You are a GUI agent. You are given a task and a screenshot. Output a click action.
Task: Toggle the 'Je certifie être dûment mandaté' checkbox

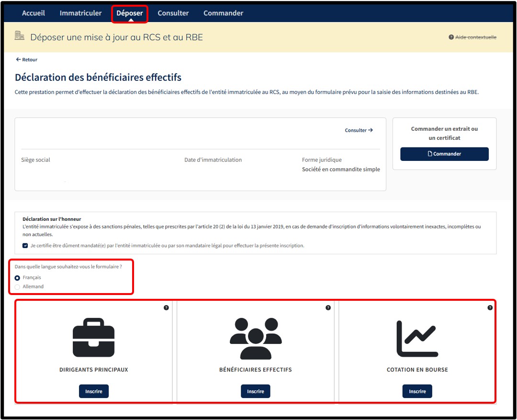(x=25, y=246)
